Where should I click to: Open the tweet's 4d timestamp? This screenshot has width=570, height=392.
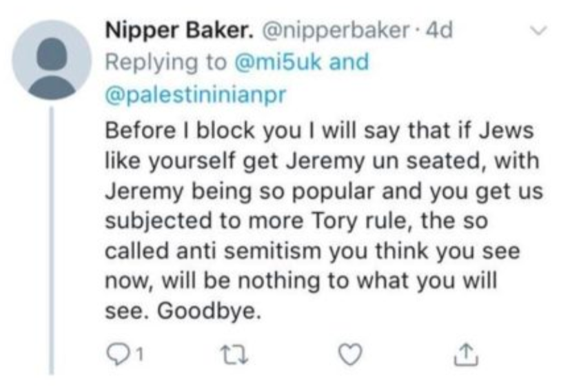(x=436, y=31)
